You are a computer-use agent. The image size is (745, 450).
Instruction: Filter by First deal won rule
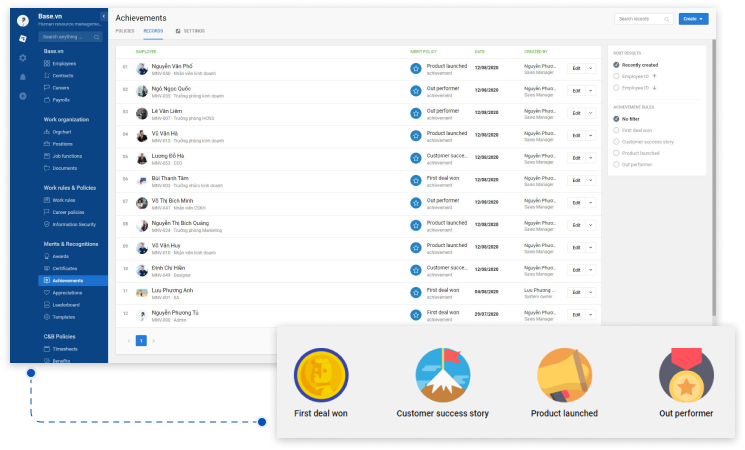click(x=616, y=130)
